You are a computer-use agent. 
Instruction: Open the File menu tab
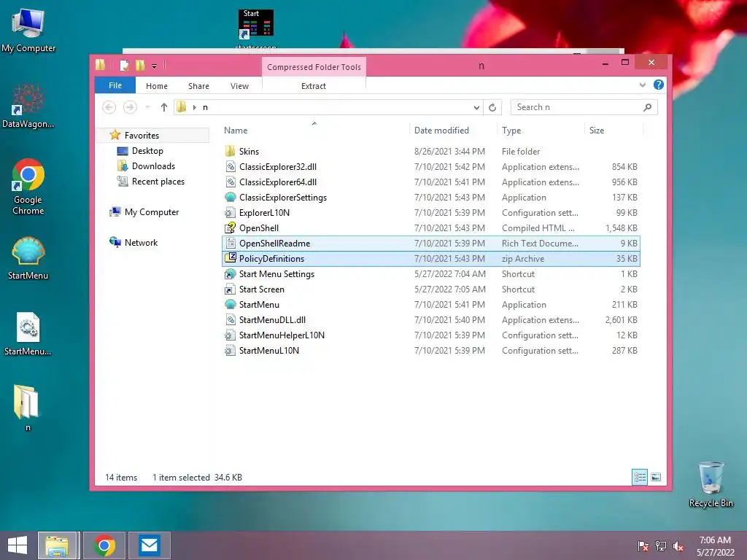click(115, 85)
